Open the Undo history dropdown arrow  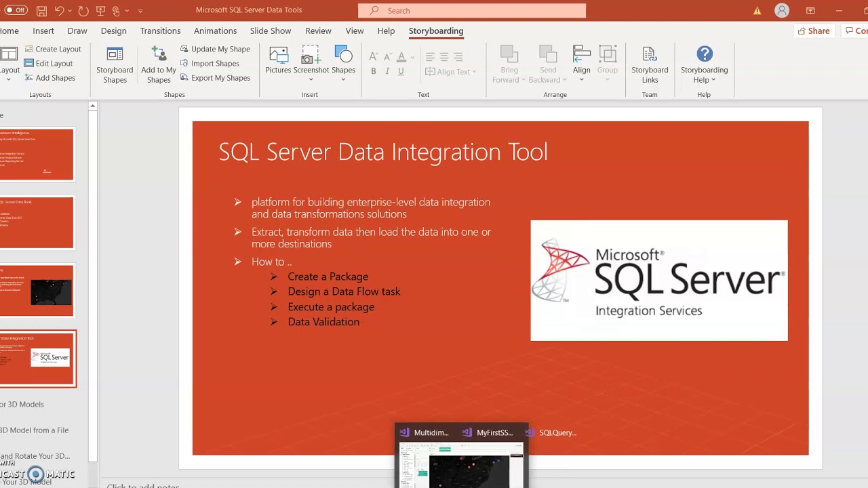coord(70,11)
